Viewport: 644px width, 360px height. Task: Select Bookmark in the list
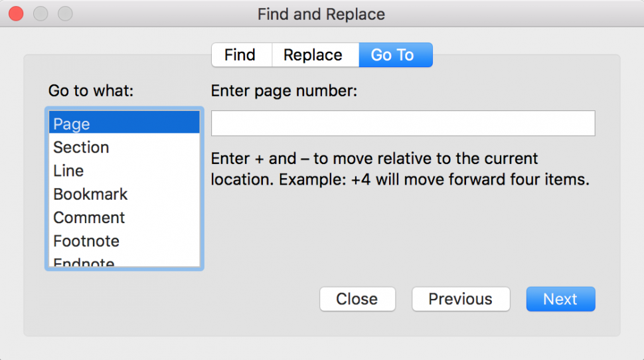click(124, 194)
